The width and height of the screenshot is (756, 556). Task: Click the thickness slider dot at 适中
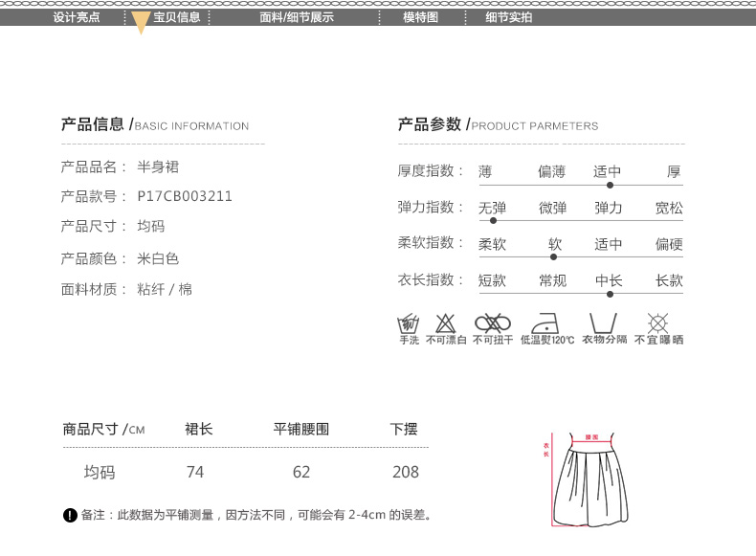610,185
